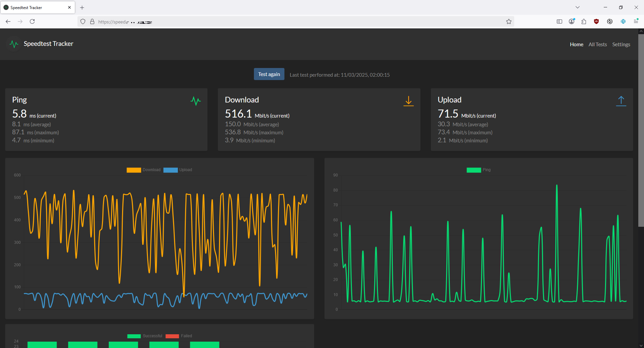Expand the list all tabs chevron
644x348 pixels.
pyautogui.click(x=578, y=7)
